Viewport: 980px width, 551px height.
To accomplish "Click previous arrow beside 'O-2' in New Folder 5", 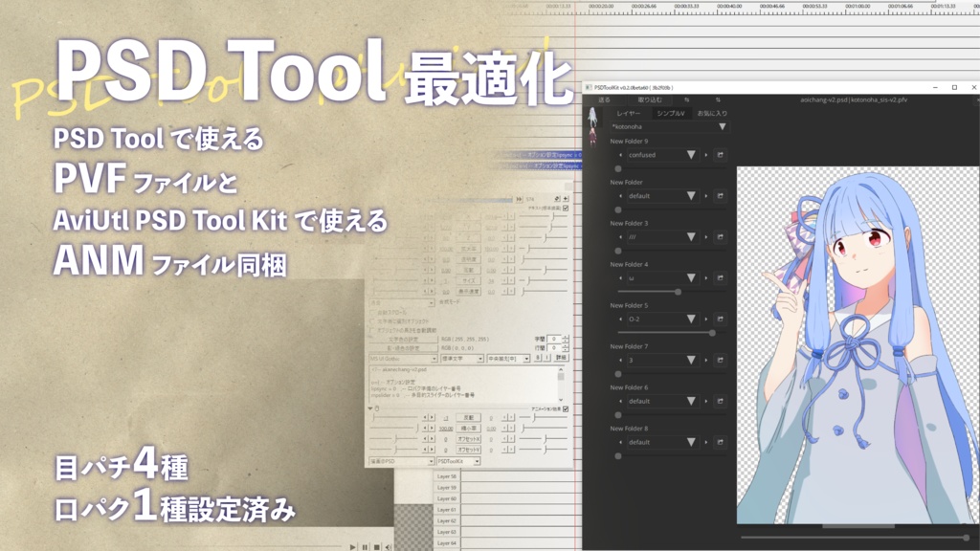I will pos(620,320).
